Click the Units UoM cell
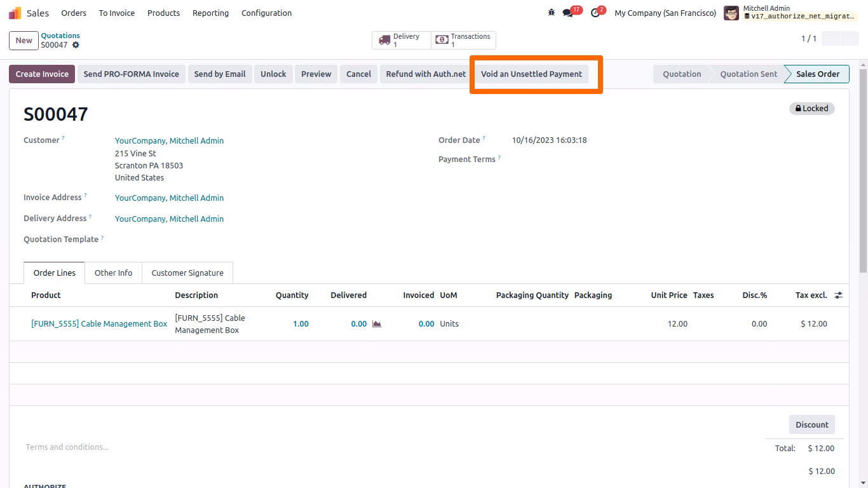The image size is (868, 488). pos(449,324)
